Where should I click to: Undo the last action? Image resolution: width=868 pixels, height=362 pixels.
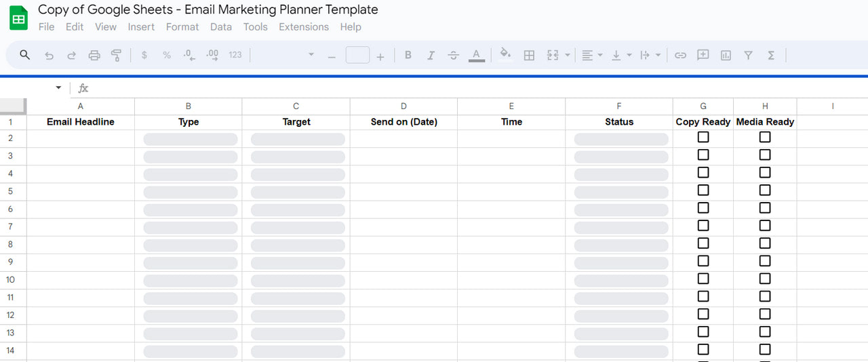pos(49,56)
